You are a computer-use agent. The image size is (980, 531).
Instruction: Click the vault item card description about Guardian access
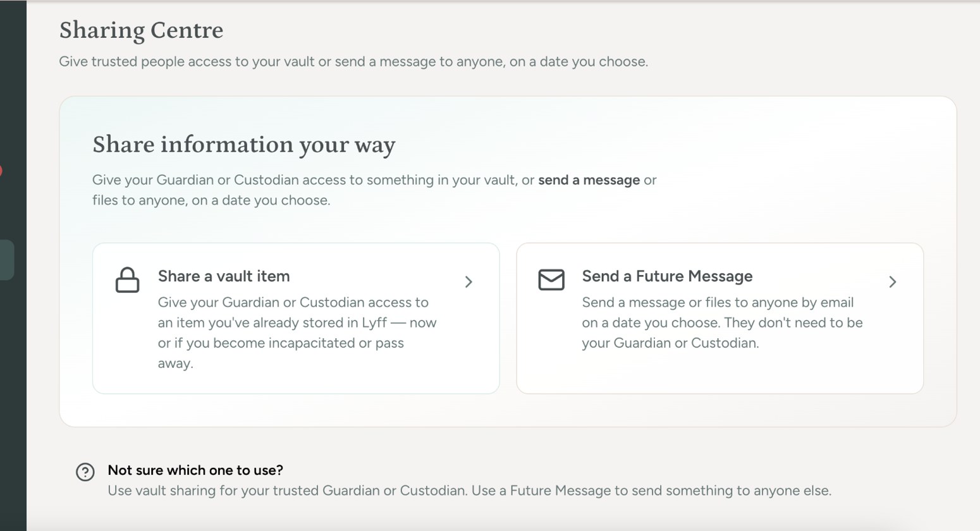tap(297, 333)
